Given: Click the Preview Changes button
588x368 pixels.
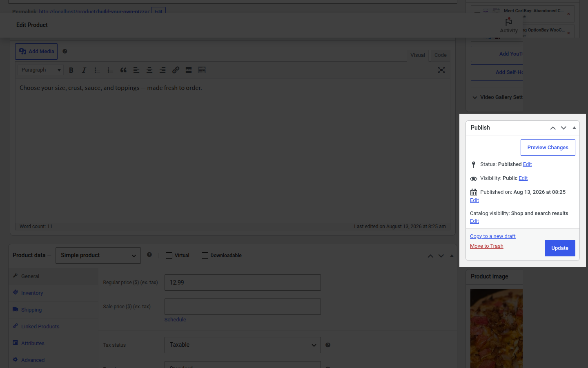Looking at the screenshot, I should point(548,148).
